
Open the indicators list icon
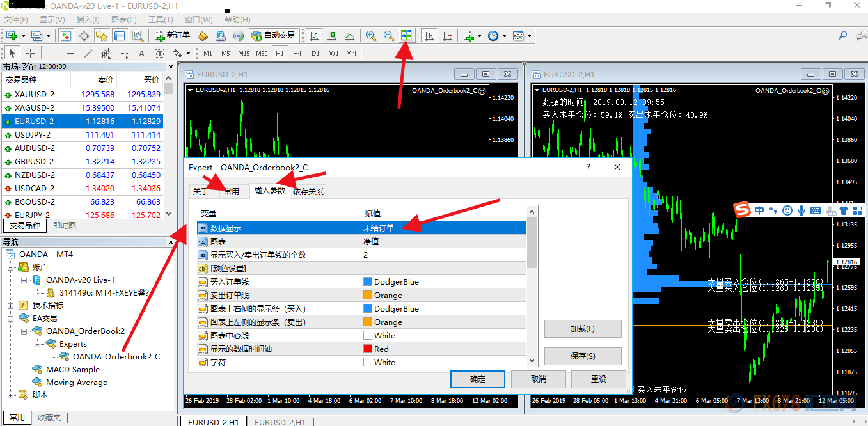468,36
